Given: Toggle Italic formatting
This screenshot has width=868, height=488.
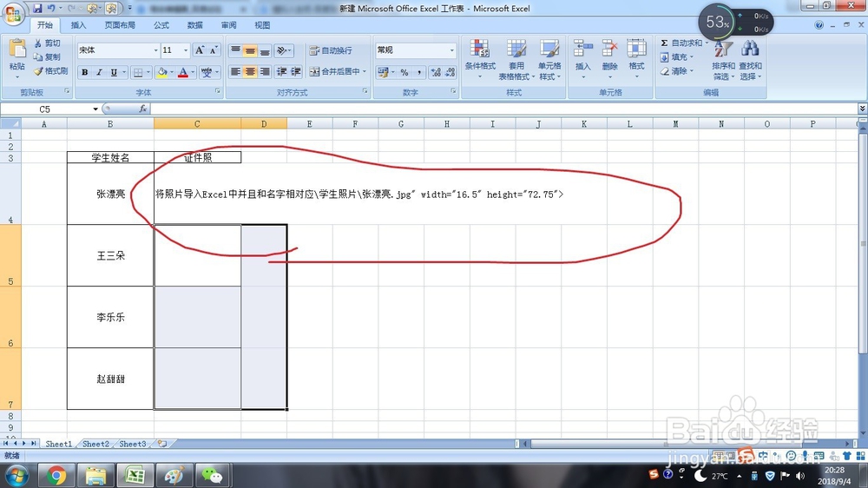Looking at the screenshot, I should 99,72.
